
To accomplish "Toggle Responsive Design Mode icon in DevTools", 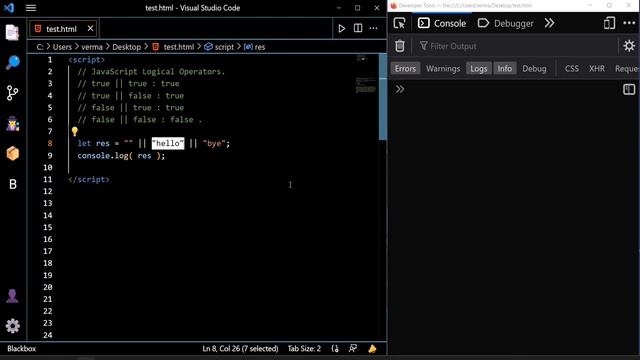I will click(609, 23).
